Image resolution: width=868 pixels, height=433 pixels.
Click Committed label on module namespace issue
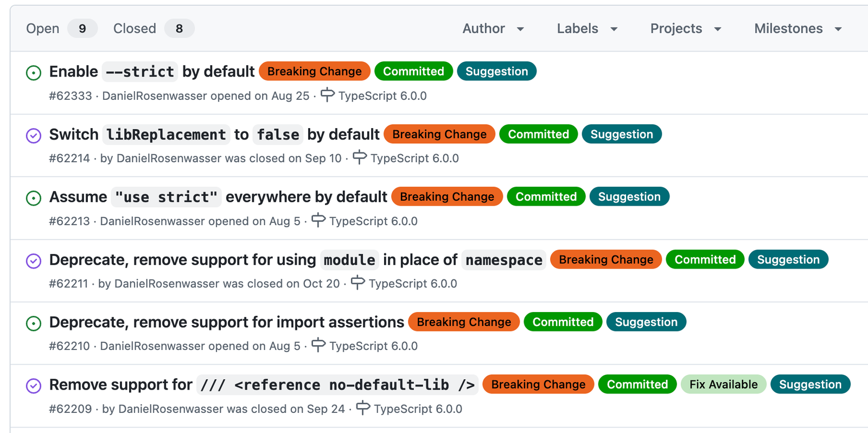click(705, 259)
